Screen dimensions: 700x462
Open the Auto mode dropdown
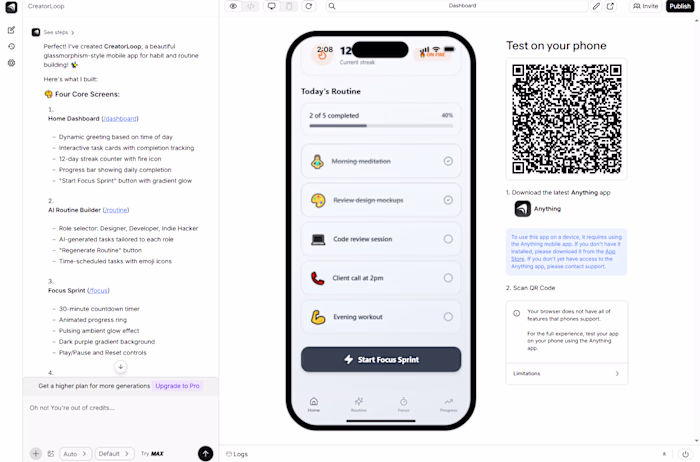point(75,454)
